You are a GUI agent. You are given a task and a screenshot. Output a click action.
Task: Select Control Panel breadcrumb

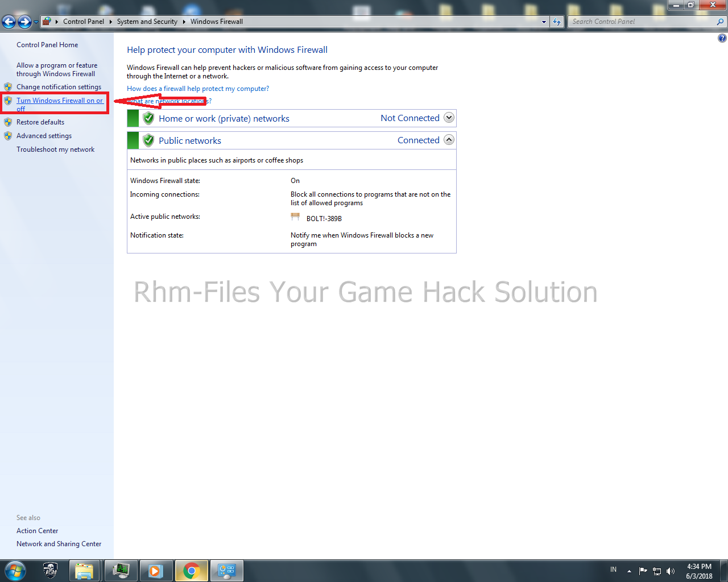(84, 22)
